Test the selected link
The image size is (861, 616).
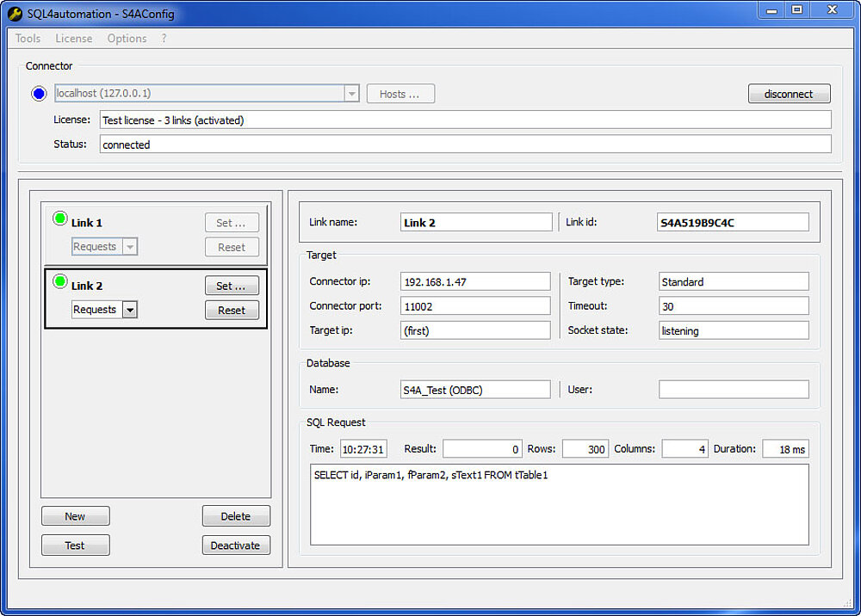pos(75,545)
